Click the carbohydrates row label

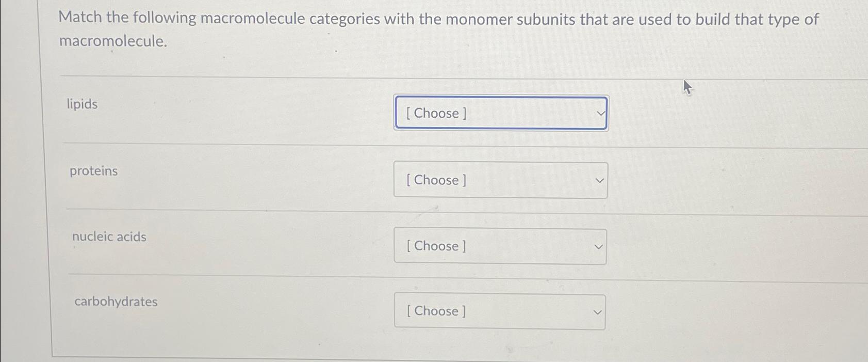(x=116, y=302)
